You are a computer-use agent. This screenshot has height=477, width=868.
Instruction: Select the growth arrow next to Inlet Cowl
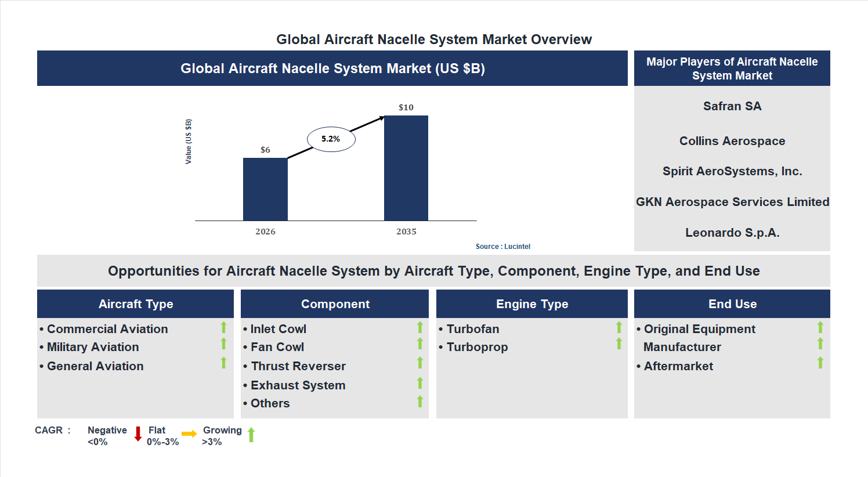coord(420,328)
